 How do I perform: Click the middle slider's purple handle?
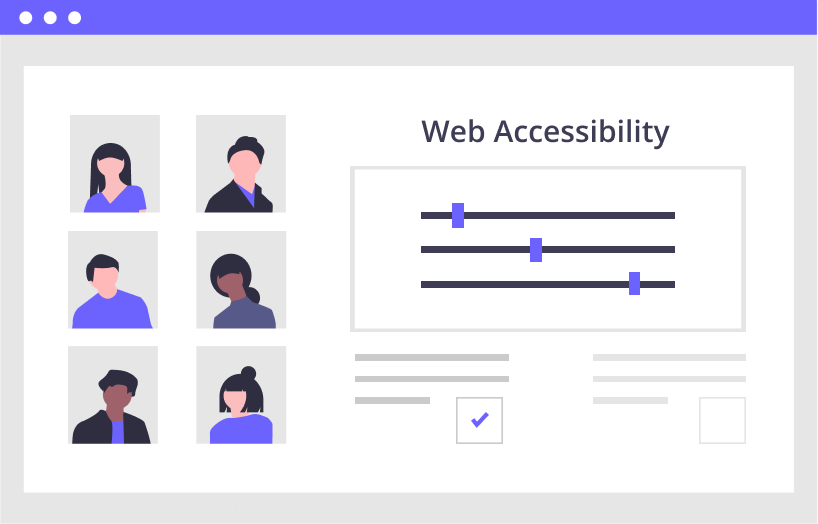536,249
